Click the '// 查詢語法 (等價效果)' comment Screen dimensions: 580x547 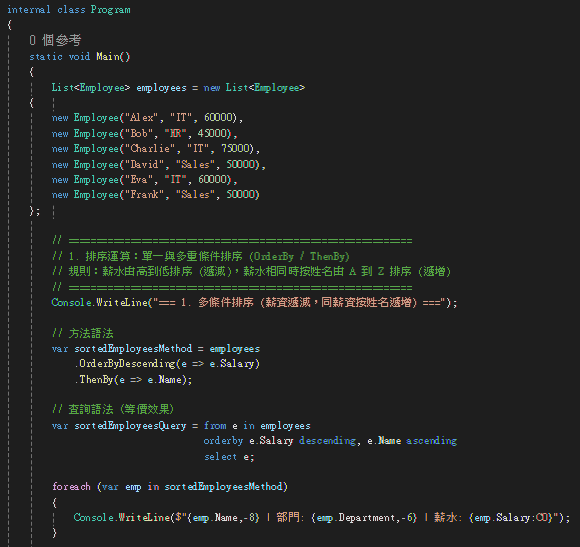pos(113,409)
